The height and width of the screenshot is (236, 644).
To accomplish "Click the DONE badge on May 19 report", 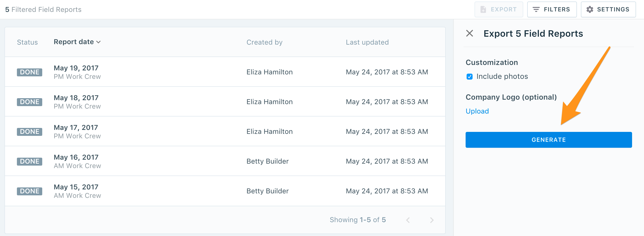I will tap(29, 72).
